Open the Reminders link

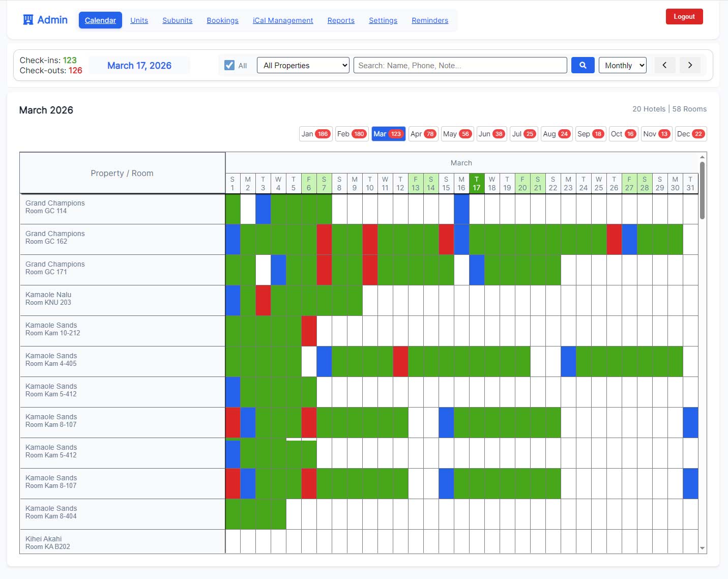point(430,20)
